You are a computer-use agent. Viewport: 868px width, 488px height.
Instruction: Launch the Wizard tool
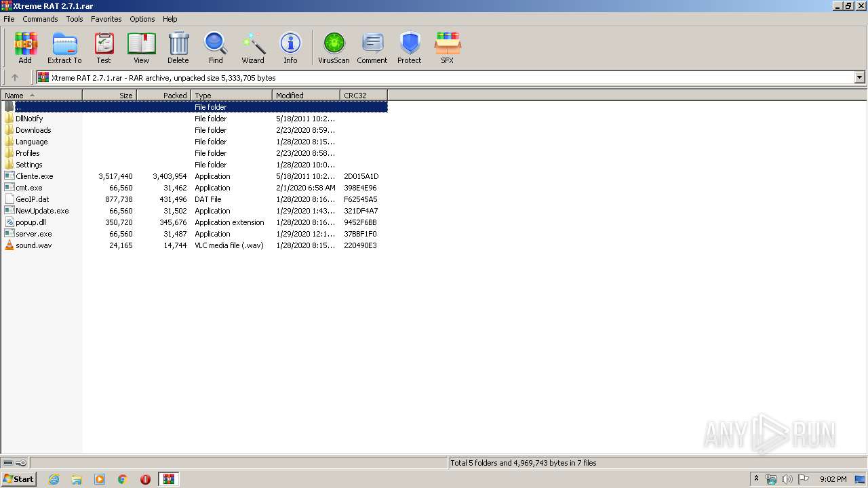click(x=253, y=47)
